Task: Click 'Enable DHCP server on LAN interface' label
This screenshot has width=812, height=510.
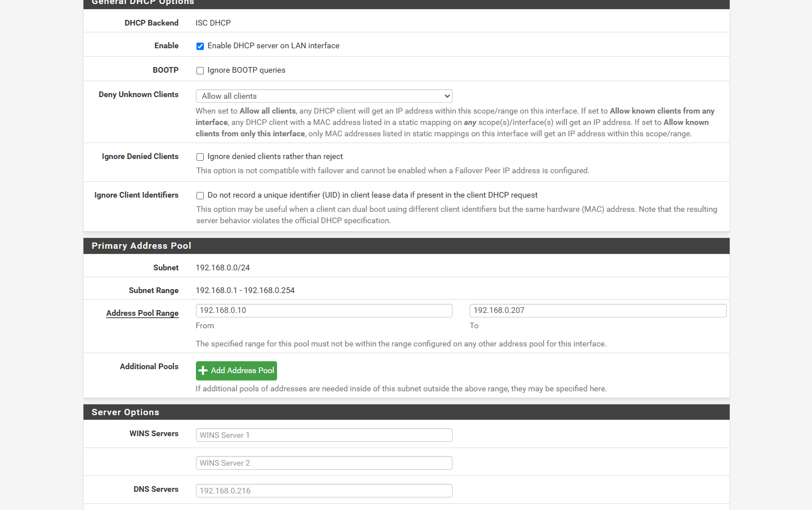Action: (273, 46)
